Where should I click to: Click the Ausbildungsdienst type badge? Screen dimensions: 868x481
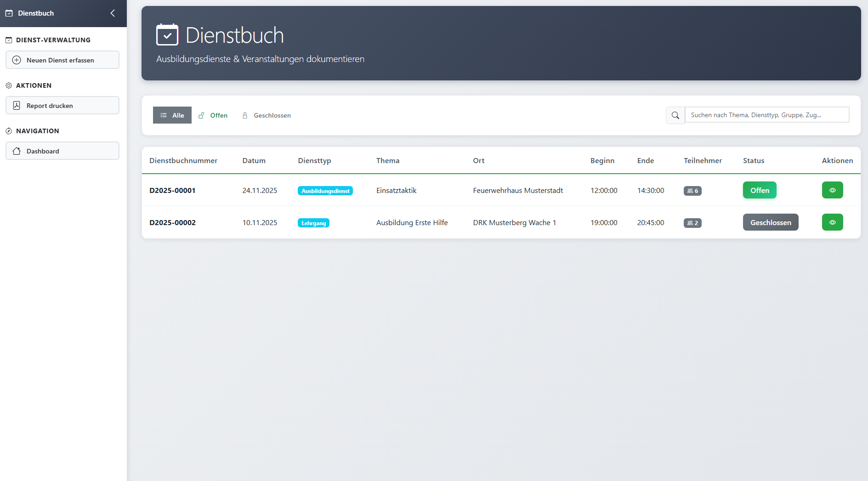tap(325, 191)
